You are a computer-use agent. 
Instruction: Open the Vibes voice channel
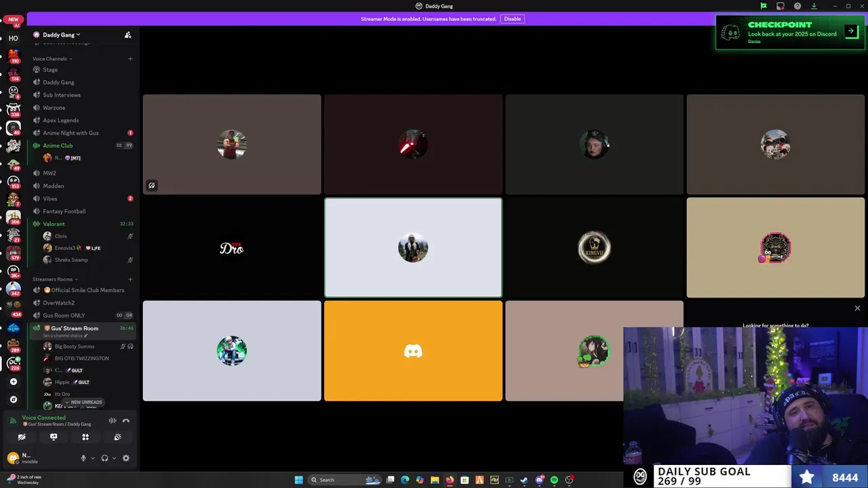83,199
